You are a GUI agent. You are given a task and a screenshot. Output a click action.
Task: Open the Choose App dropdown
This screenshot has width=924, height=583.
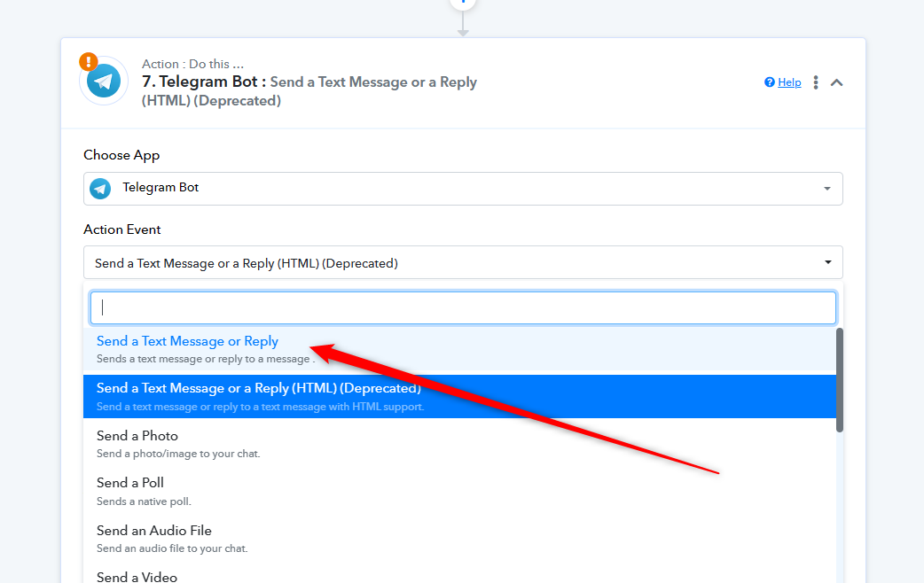463,189
